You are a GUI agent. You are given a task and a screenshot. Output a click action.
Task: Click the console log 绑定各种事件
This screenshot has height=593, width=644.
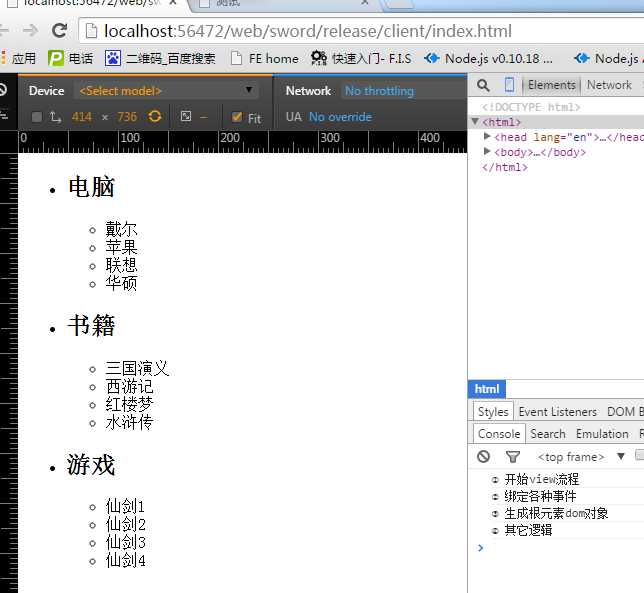540,496
